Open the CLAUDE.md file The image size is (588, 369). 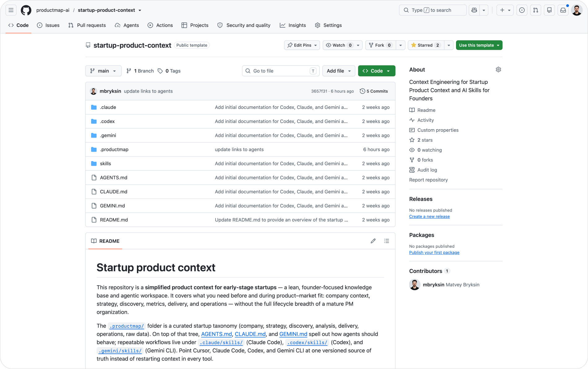tap(113, 192)
